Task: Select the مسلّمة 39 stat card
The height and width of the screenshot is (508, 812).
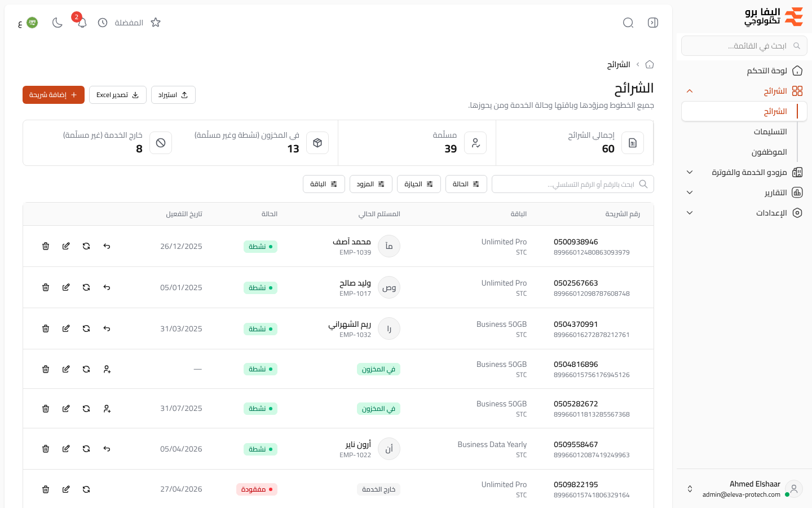Action: coord(417,143)
